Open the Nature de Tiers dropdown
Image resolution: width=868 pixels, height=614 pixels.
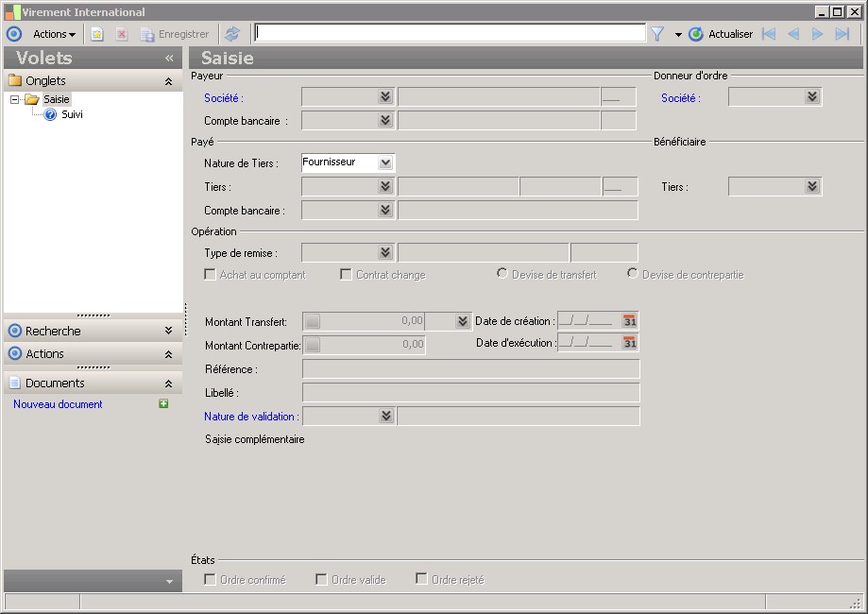click(x=385, y=162)
